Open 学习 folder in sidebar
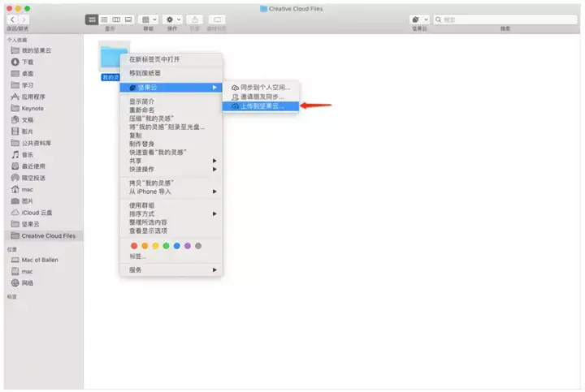 tap(23, 85)
